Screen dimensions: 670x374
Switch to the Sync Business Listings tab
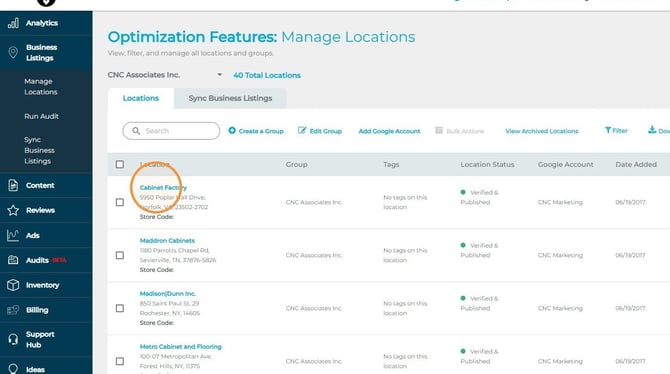230,98
